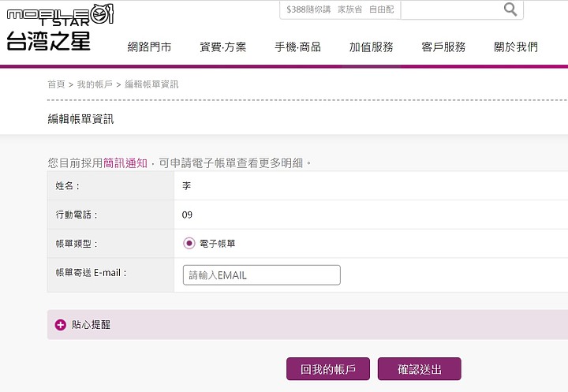Click the top search text box
Screen dimensions: 568x392
click(x=451, y=9)
